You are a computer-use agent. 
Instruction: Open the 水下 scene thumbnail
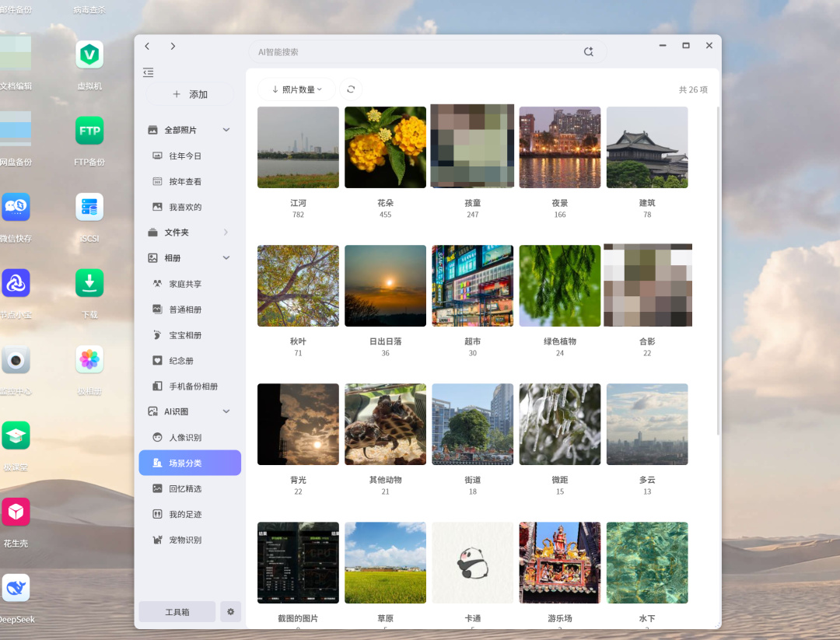[647, 562]
